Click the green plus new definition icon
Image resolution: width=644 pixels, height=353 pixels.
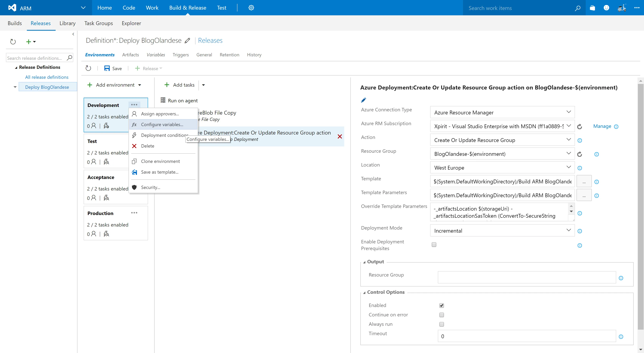[29, 42]
